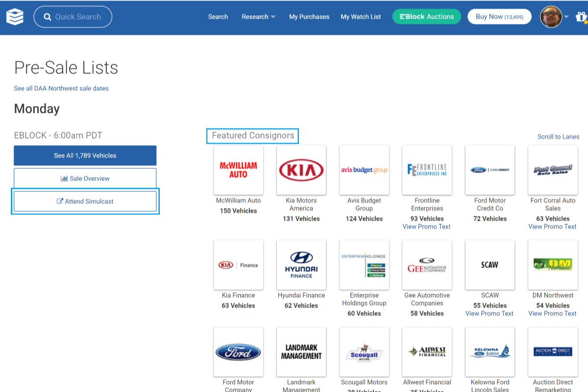View Promo Text for Fort Corral Auto
The height and width of the screenshot is (392, 588).
pos(553,227)
